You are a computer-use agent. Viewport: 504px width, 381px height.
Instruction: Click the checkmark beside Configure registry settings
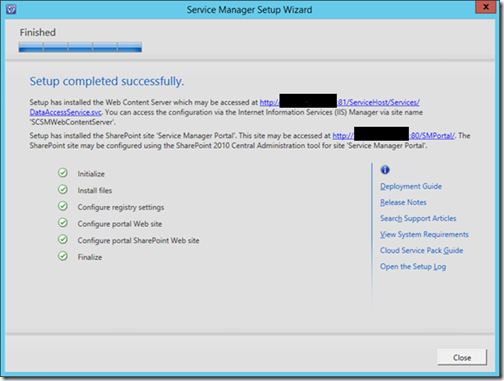tap(63, 206)
